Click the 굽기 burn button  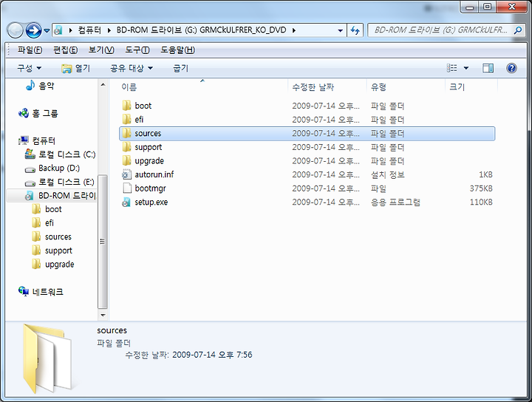pos(180,68)
